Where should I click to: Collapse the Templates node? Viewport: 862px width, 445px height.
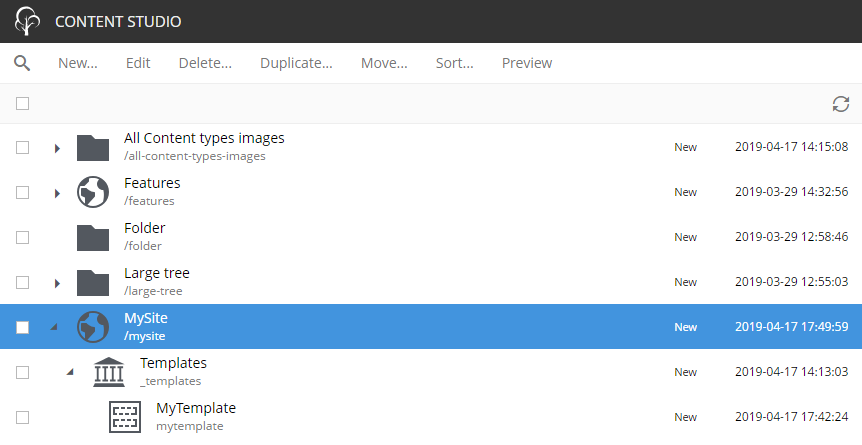click(70, 372)
